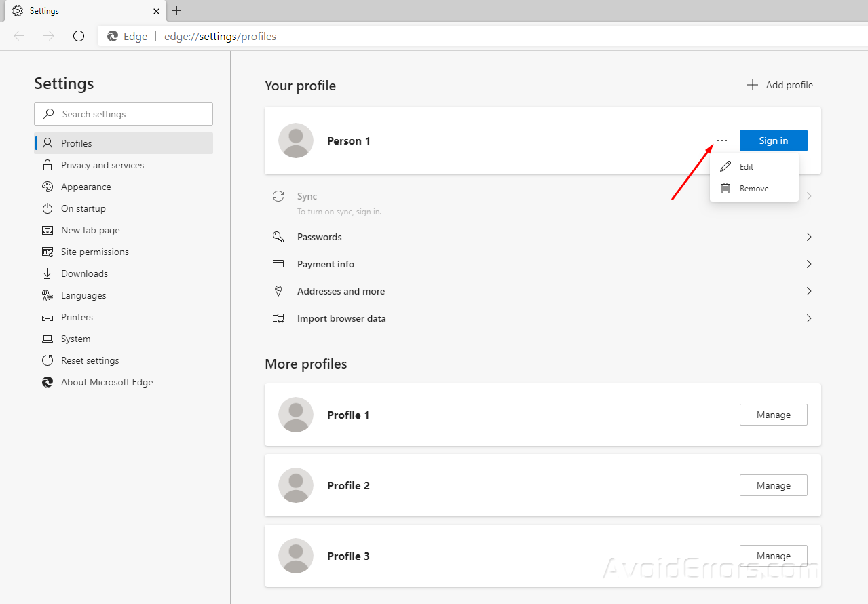Image resolution: width=868 pixels, height=604 pixels.
Task: Expand the Addresses and more chevron
Action: click(x=808, y=290)
